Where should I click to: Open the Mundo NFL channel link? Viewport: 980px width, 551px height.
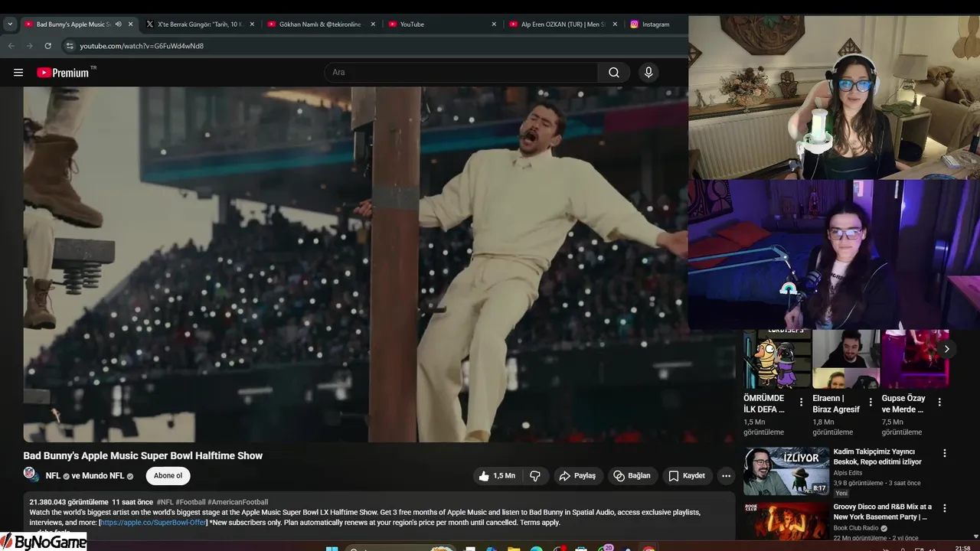tap(106, 476)
